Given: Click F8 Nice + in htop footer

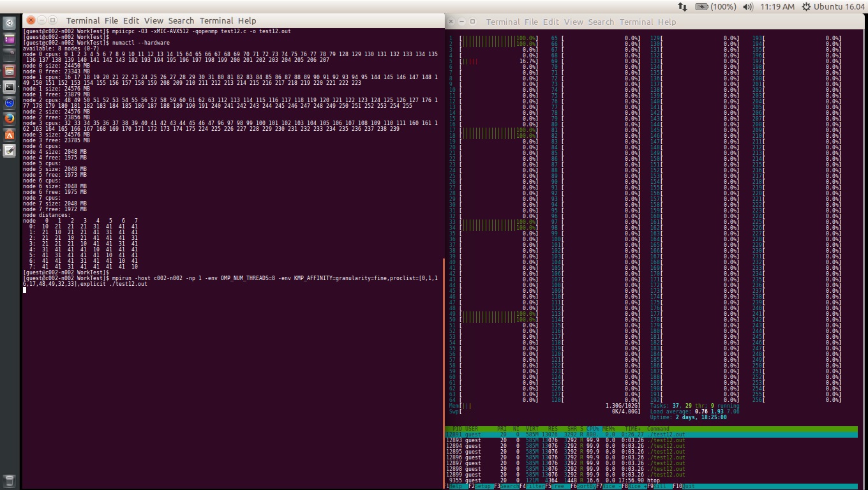Looking at the screenshot, I should click(634, 486).
